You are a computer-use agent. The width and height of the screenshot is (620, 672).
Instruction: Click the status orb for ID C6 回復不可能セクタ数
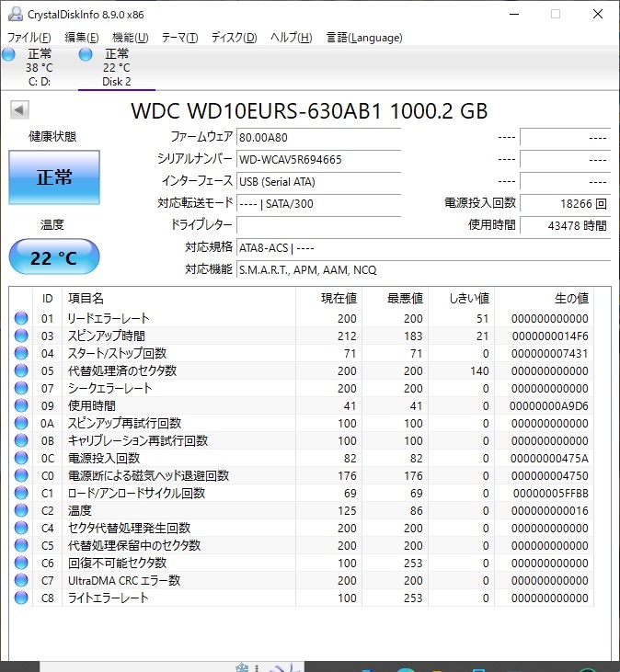(x=21, y=563)
